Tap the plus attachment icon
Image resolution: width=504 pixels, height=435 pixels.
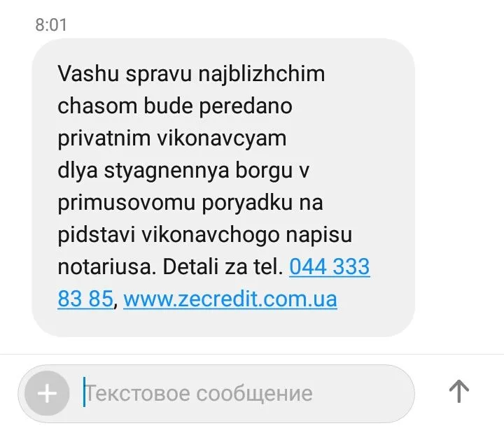[48, 393]
